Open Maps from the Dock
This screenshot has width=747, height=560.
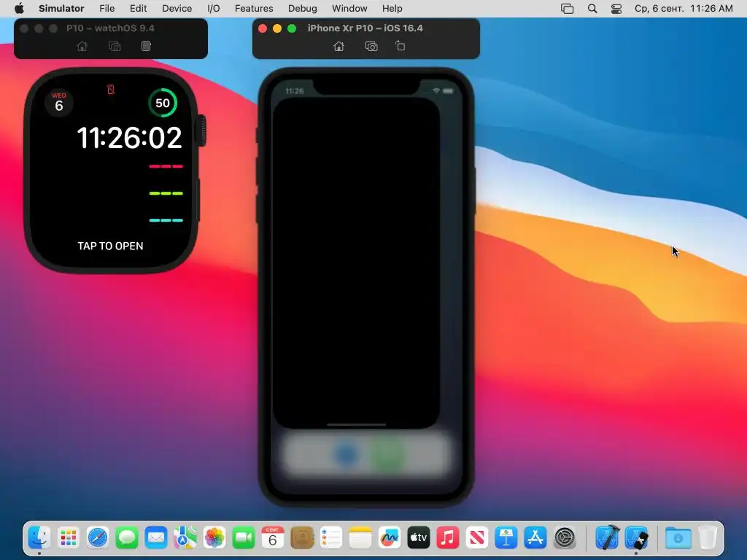click(x=185, y=537)
